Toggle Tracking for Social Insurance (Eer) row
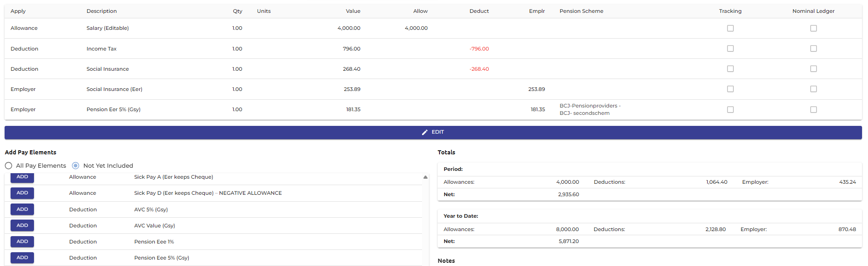Image resolution: width=868 pixels, height=266 pixels. click(730, 89)
